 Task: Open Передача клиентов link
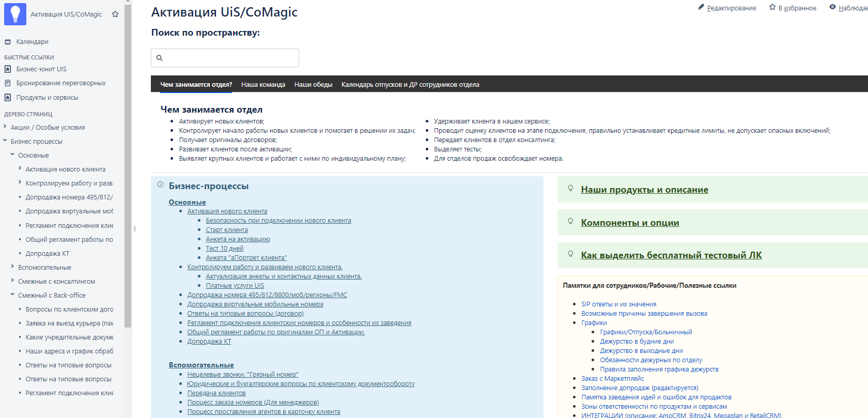[216, 393]
